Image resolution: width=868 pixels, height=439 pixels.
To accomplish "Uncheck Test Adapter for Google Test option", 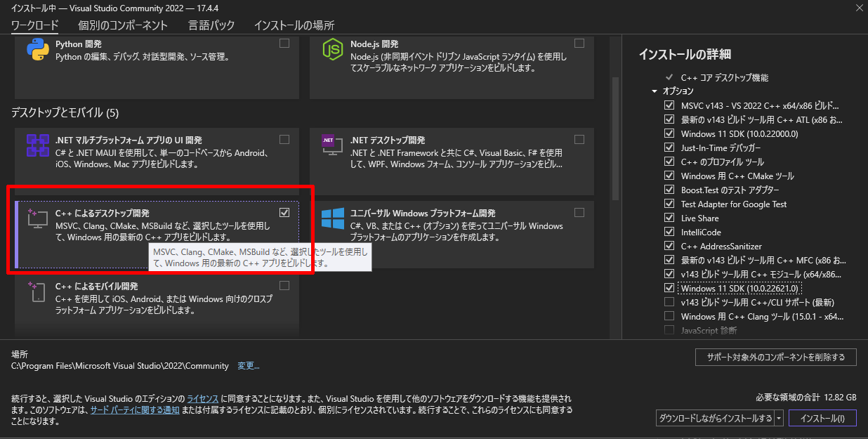I will 669,204.
